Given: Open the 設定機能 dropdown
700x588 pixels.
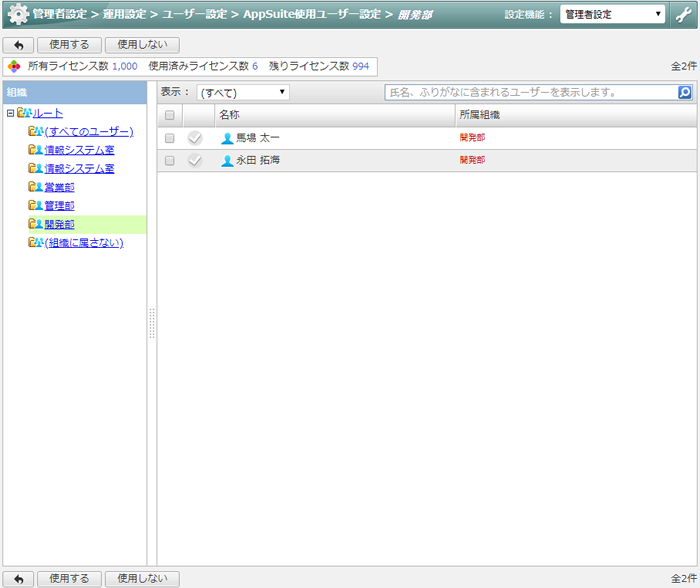Looking at the screenshot, I should [612, 14].
